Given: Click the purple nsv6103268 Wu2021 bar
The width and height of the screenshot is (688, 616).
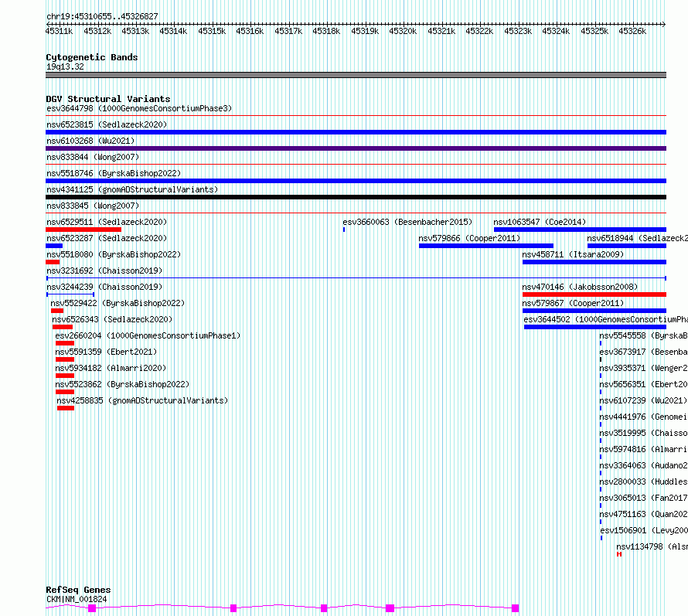Looking at the screenshot, I should [x=356, y=148].
